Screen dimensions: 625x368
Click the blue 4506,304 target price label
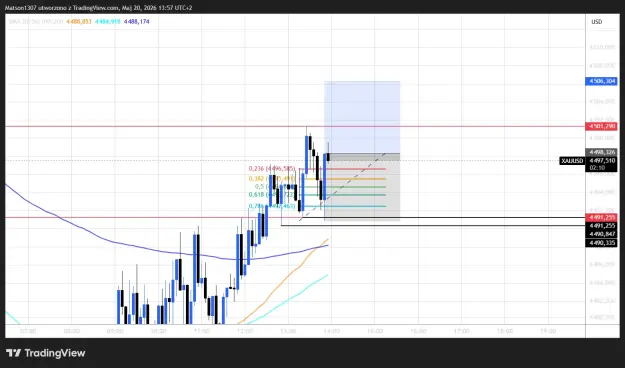(601, 81)
